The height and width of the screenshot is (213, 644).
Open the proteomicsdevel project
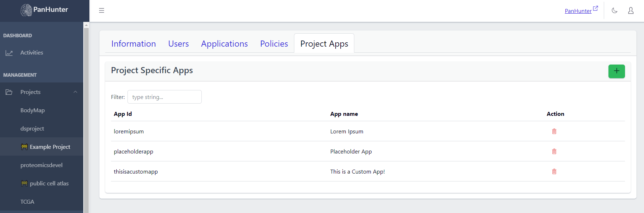coord(41,165)
